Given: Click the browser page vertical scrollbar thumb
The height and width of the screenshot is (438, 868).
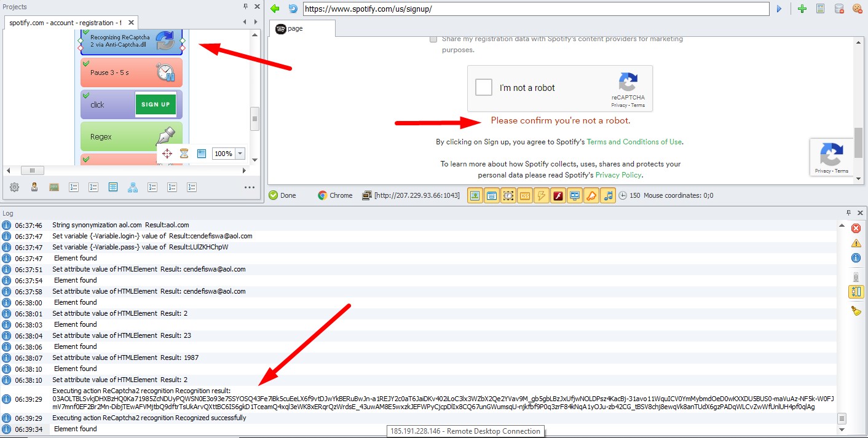Looking at the screenshot, I should (859, 143).
